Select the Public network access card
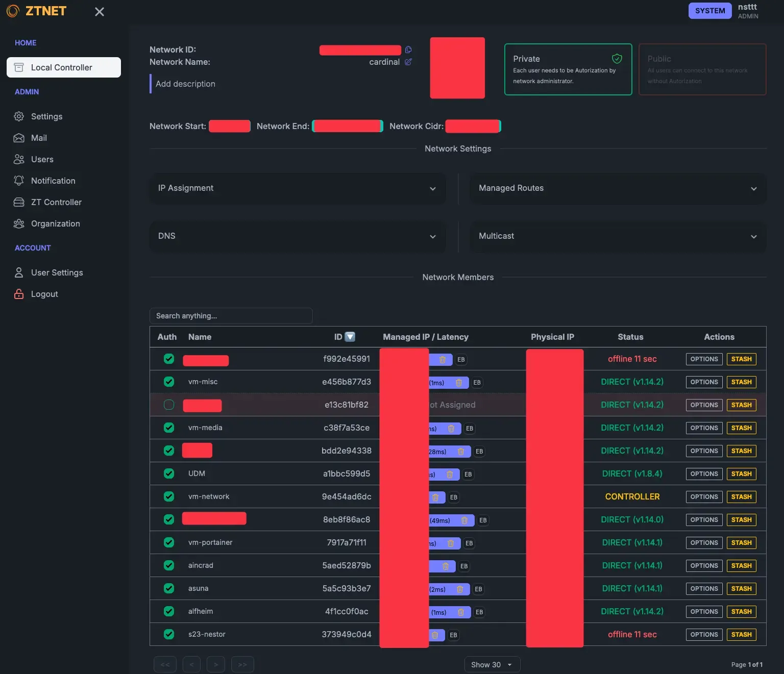 point(702,69)
